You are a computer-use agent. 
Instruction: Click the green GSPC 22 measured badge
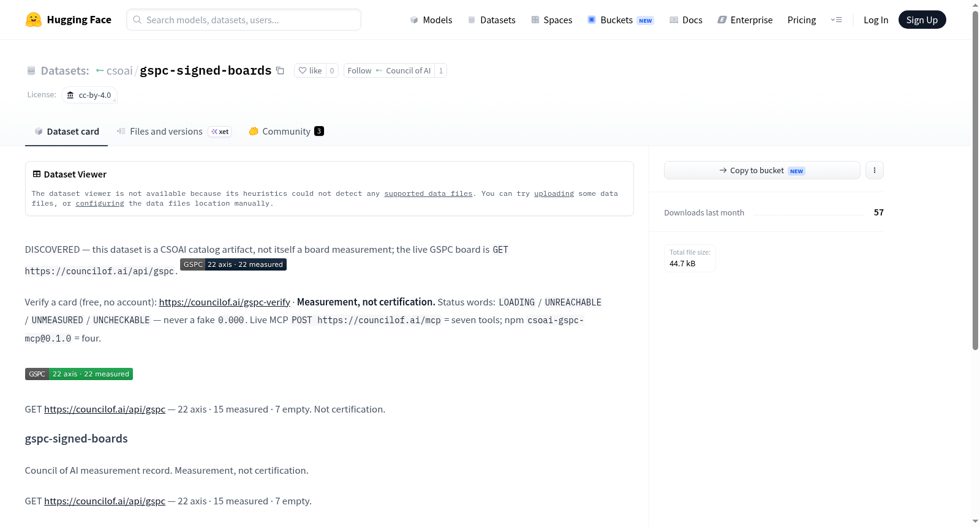[x=79, y=374]
